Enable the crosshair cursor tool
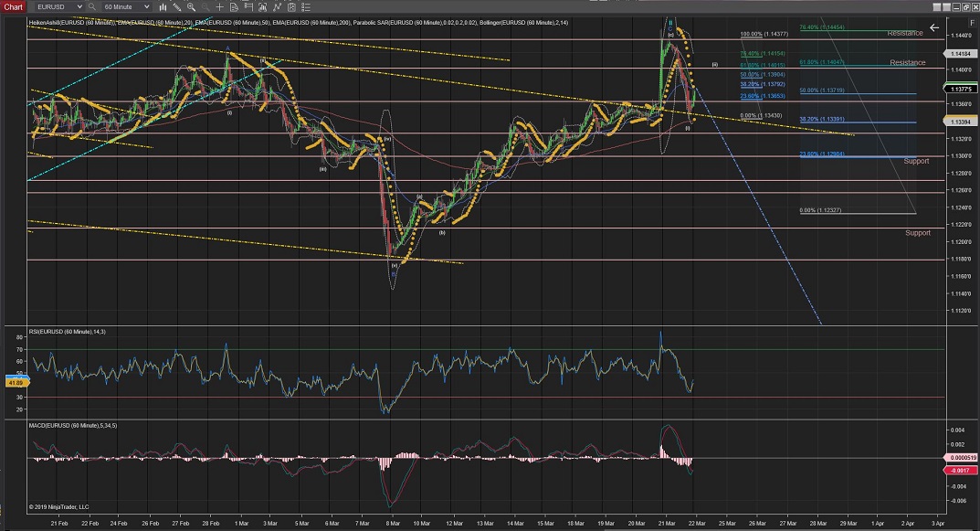Screen dimensions: 980x531 [219, 6]
